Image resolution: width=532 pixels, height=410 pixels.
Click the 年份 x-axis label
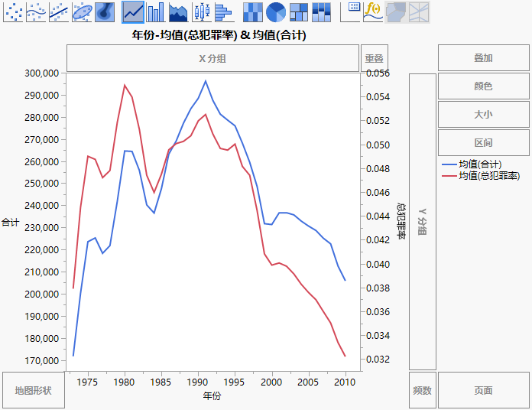tap(212, 396)
